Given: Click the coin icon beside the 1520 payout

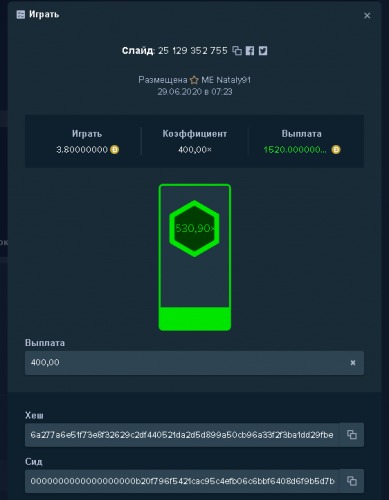Looking at the screenshot, I should point(336,150).
